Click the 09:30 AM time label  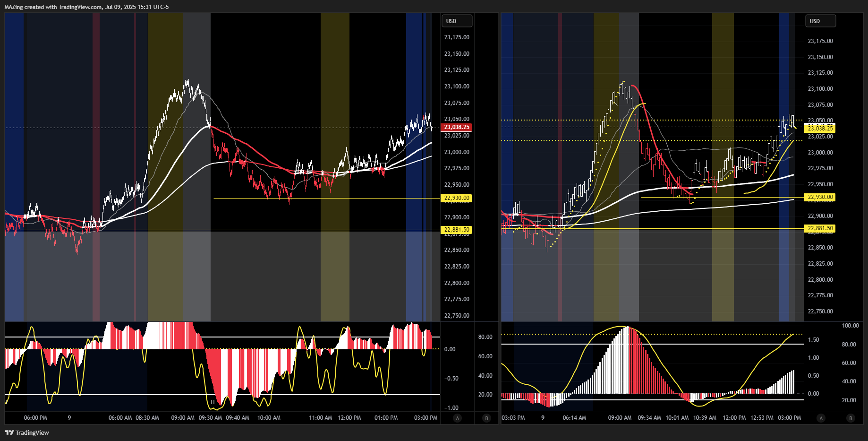click(x=210, y=418)
